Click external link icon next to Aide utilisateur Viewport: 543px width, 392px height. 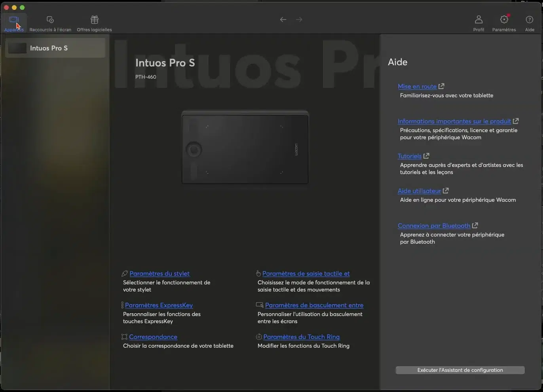click(x=446, y=191)
